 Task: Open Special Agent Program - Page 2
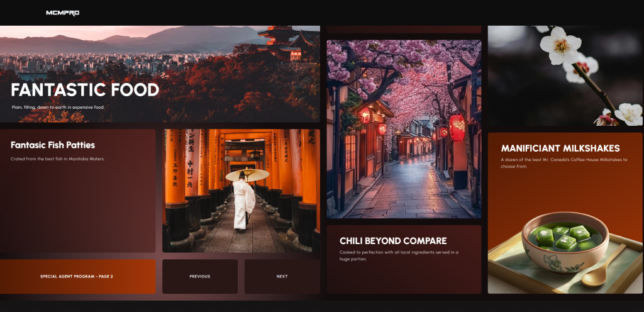(77, 276)
